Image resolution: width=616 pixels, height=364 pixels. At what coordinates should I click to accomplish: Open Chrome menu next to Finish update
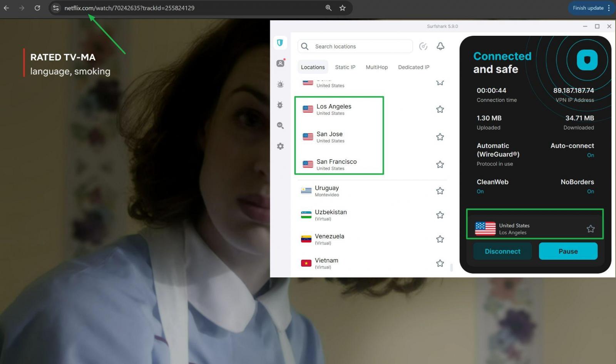click(x=609, y=8)
